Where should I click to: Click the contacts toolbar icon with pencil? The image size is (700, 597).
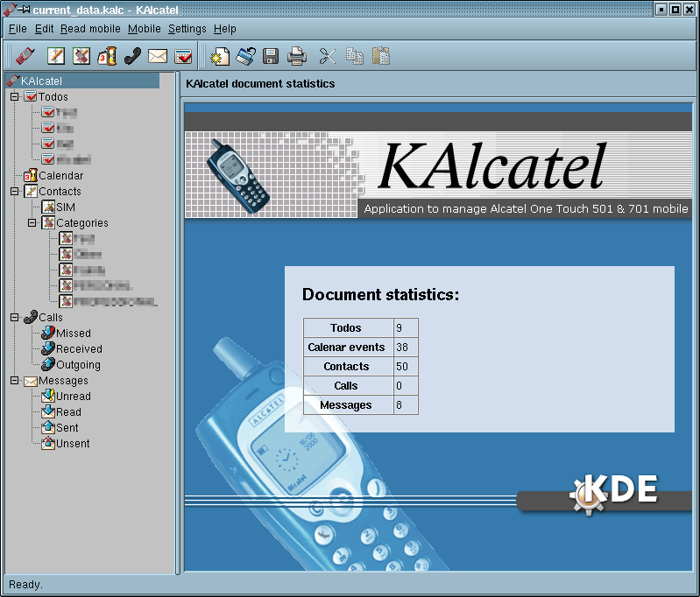tap(56, 56)
